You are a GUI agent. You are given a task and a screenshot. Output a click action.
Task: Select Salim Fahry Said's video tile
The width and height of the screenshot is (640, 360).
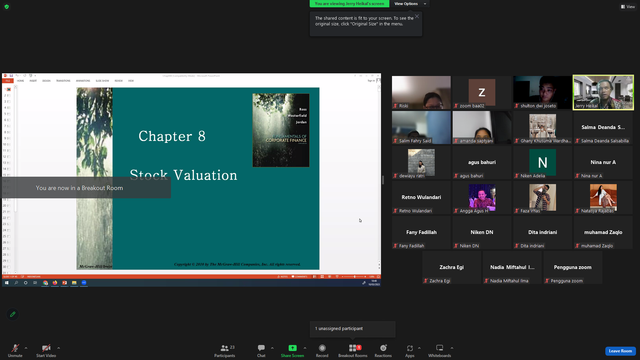(x=421, y=127)
